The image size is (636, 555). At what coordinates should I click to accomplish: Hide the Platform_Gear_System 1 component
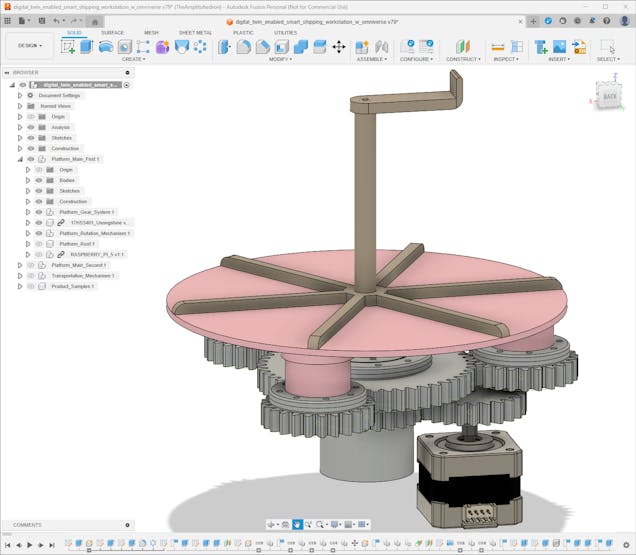click(39, 212)
